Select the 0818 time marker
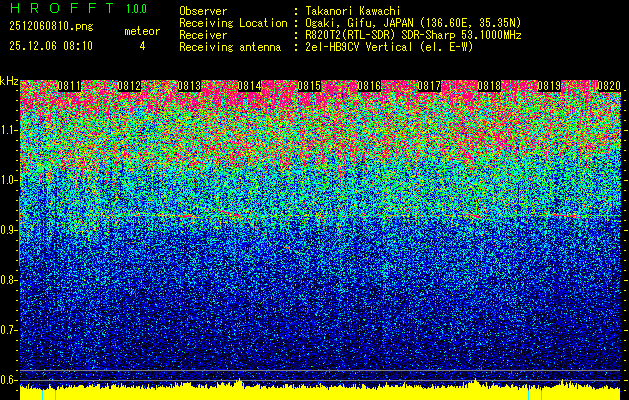Image resolution: width=629 pixels, height=400 pixels. 489,86
